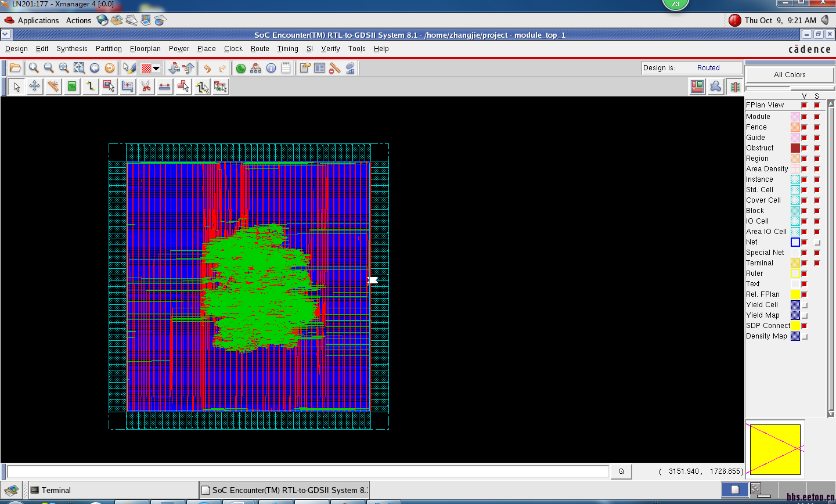836x504 pixels.
Task: Select the Create Ruler tool
Action: [53, 87]
